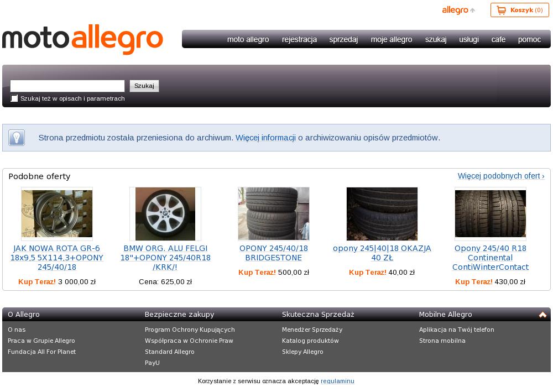Click the 430,00 zł Continental price

(x=510, y=281)
